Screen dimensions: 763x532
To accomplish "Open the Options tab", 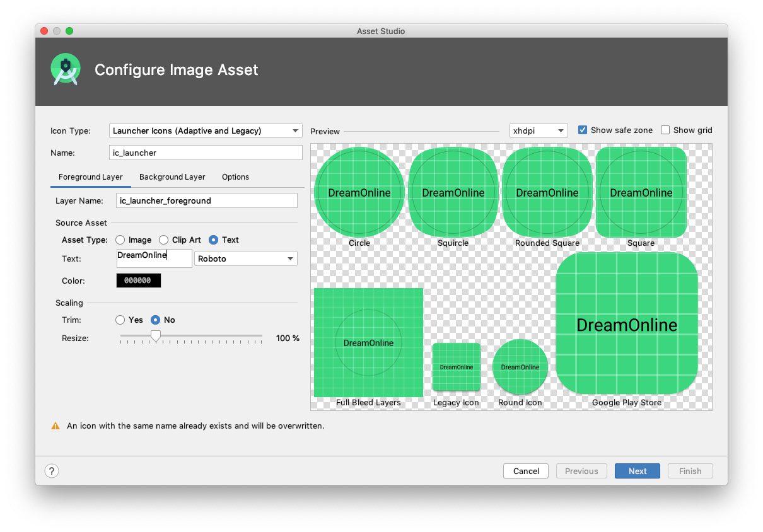I will click(235, 177).
